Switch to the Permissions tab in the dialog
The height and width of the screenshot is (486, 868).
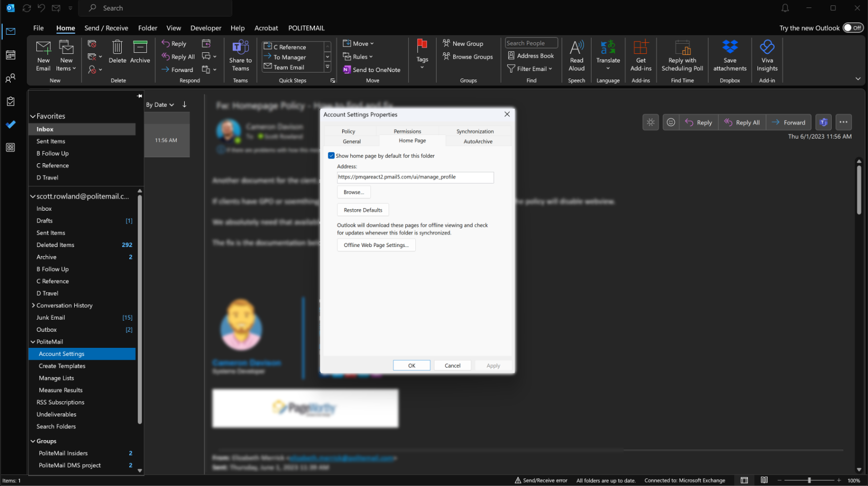(x=407, y=131)
